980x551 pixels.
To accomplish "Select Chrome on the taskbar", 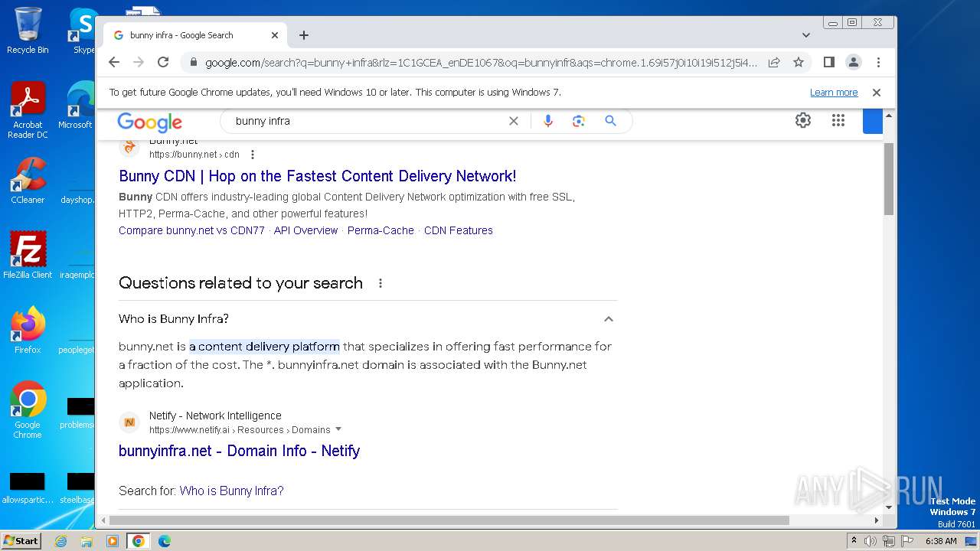I will 139,541.
